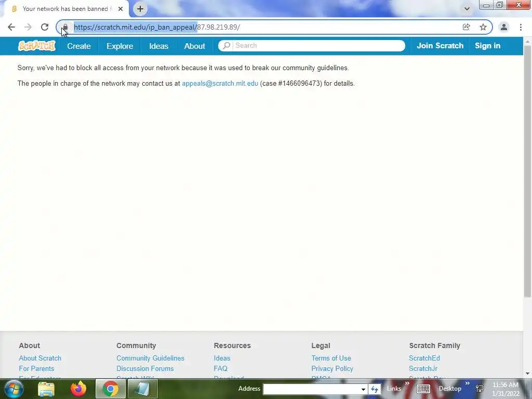This screenshot has width=532, height=399.
Task: Open the For Parents footer link
Action: [x=36, y=368]
